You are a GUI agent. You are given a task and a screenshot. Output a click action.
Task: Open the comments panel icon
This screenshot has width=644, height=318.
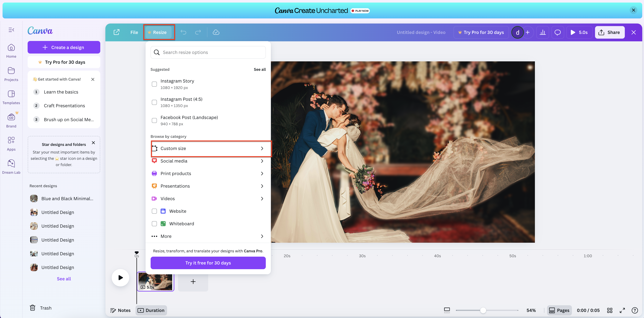tap(557, 32)
